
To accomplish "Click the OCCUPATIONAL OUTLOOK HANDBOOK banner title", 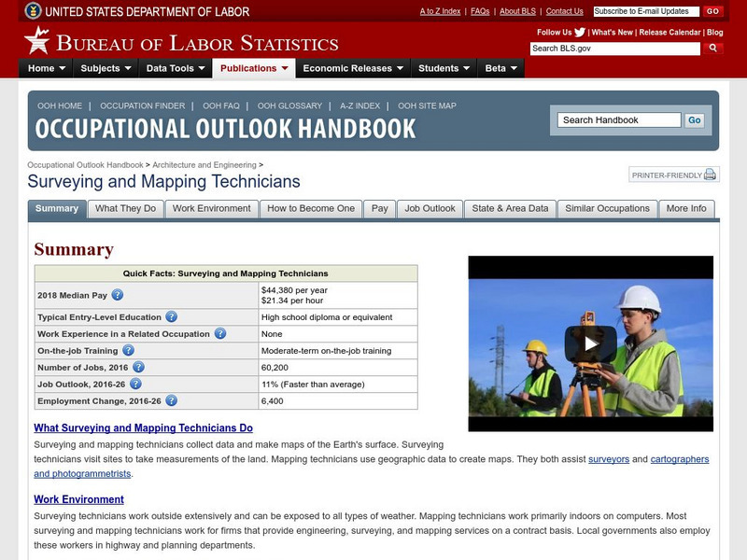I will (225, 129).
